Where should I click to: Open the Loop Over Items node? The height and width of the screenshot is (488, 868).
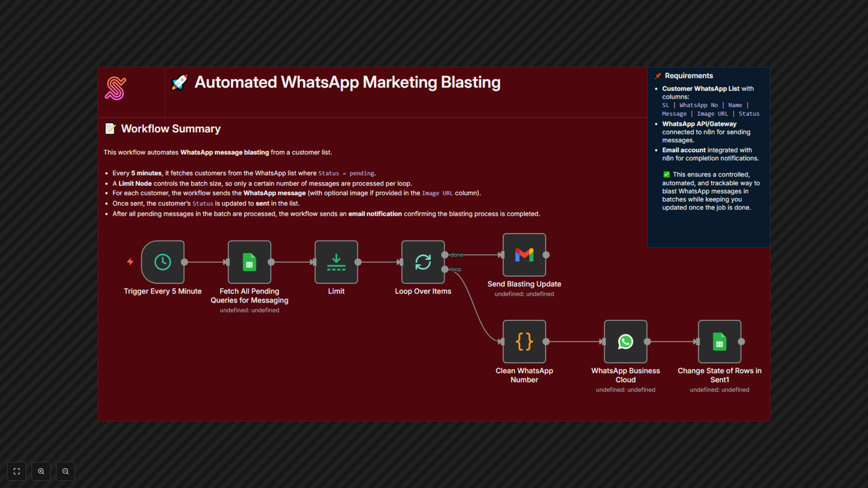tap(423, 262)
